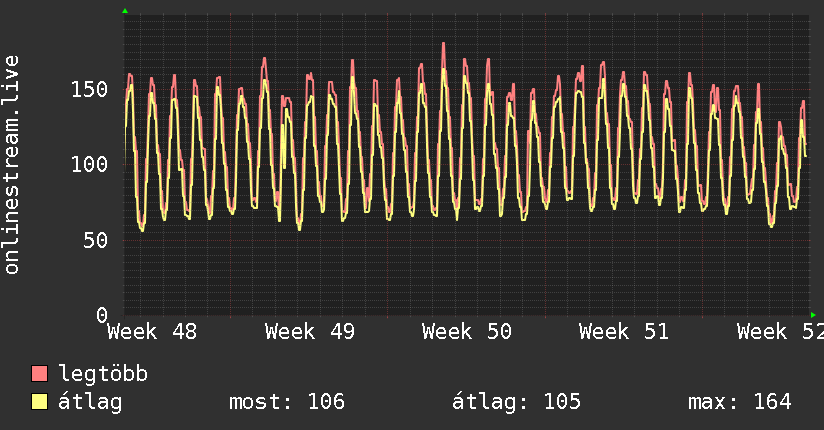Click the Week 51 axis label
Screen dimensions: 824x430
click(x=624, y=332)
